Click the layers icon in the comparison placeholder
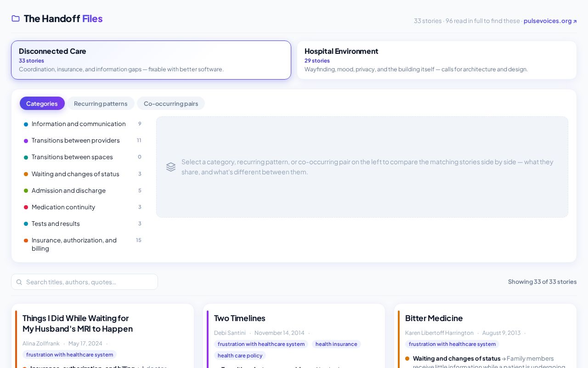This screenshot has height=368, width=588. coord(171,167)
